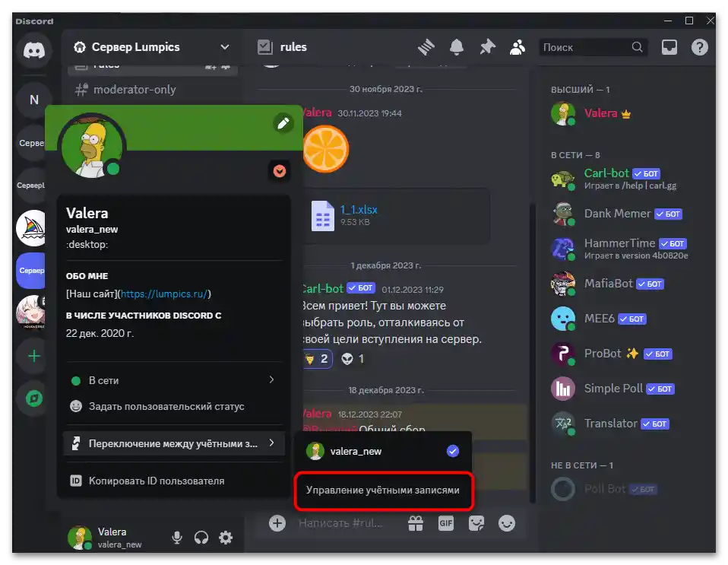Open the moderator-only channel
This screenshot has height=565, width=728.
coord(135,89)
